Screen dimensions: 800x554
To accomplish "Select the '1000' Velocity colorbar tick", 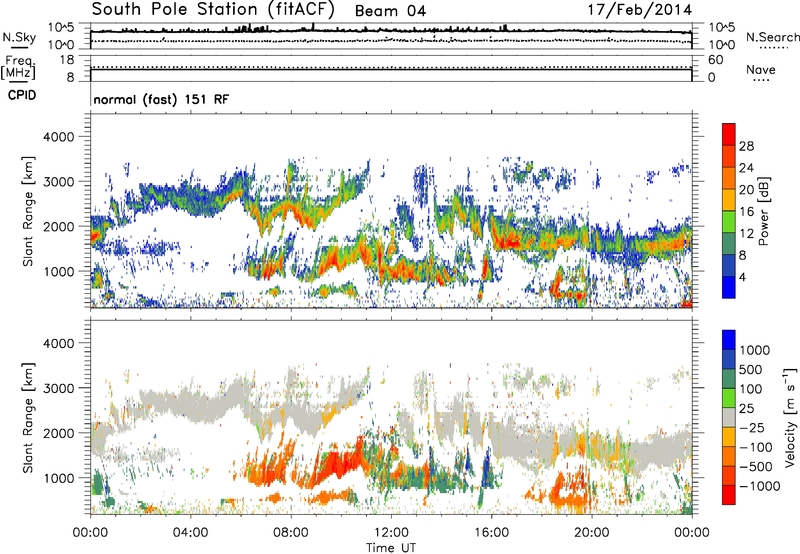I will [755, 350].
